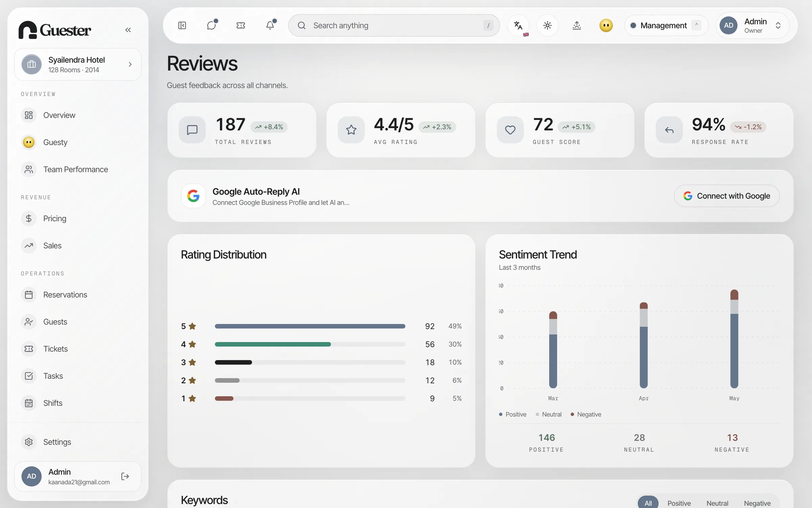Open the notifications bell
The height and width of the screenshot is (508, 812).
tap(270, 25)
